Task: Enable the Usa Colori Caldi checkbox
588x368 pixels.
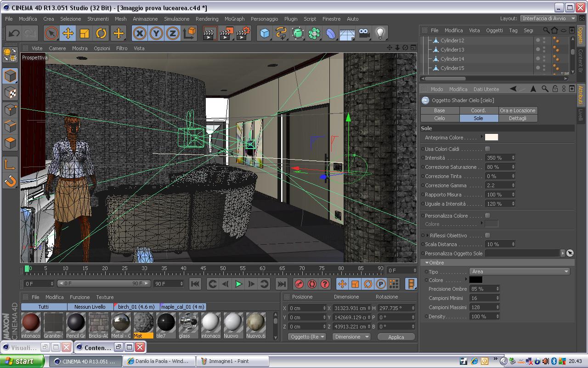Action: click(x=487, y=149)
